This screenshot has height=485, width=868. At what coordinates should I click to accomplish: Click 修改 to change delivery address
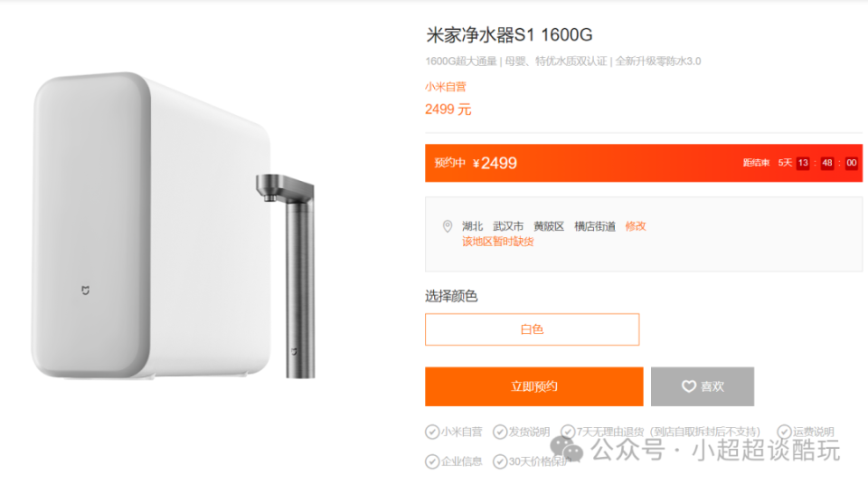636,226
